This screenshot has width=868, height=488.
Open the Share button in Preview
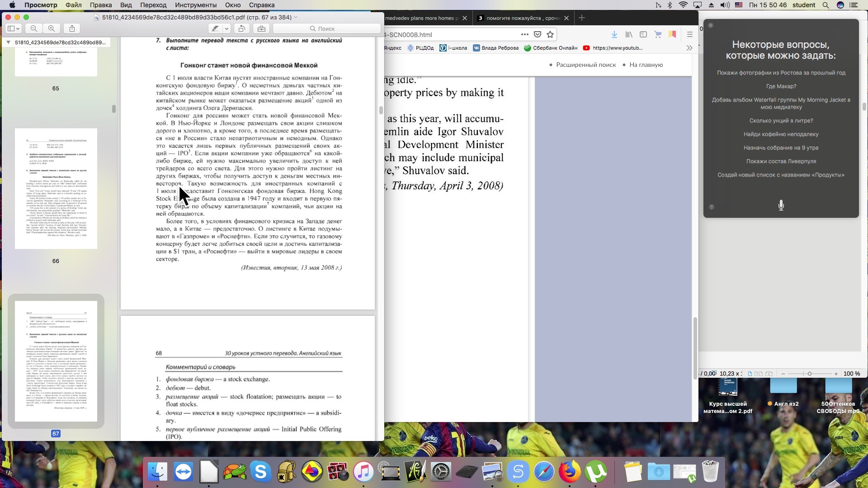72,28
